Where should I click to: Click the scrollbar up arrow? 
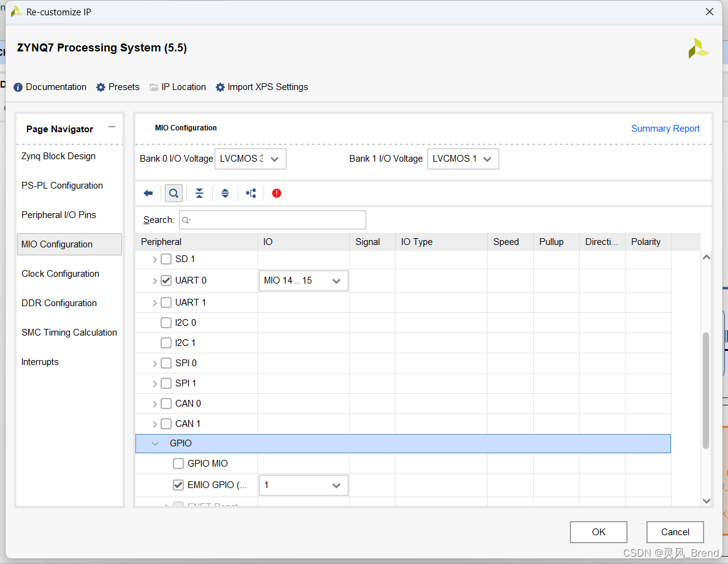click(x=706, y=257)
